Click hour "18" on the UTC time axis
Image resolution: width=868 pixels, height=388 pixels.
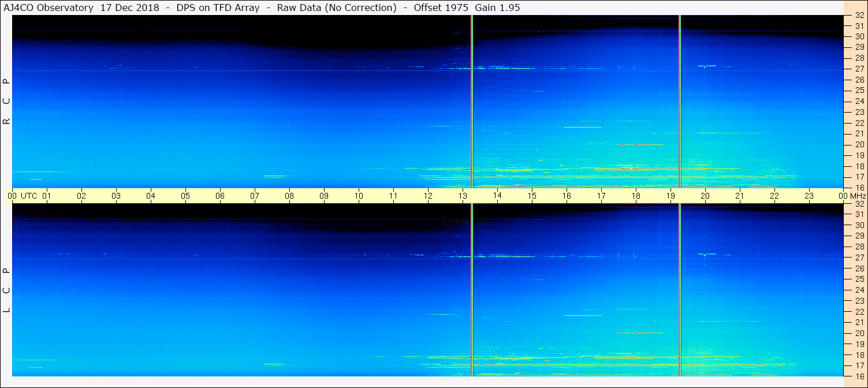(x=636, y=196)
